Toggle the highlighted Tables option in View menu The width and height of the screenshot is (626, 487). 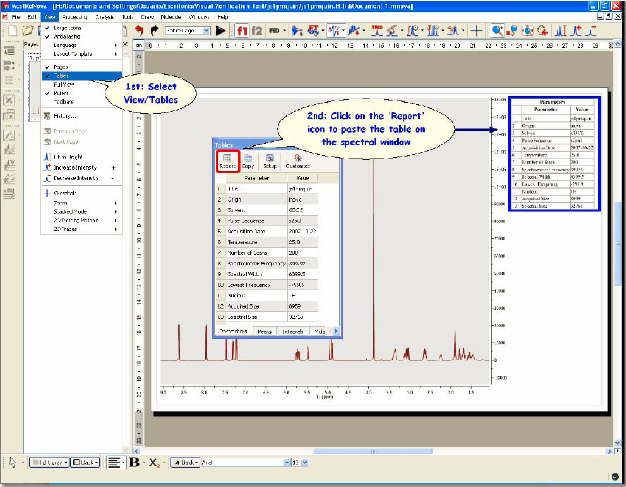81,75
